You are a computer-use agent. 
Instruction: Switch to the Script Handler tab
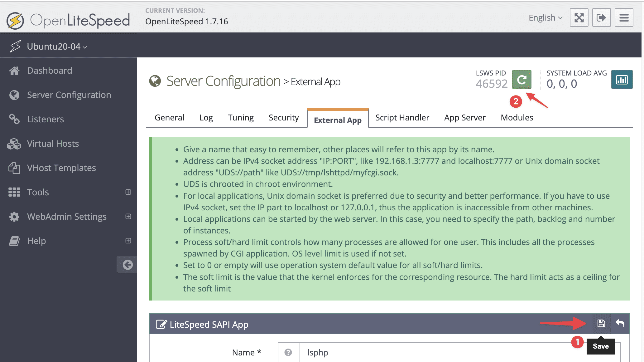(402, 118)
